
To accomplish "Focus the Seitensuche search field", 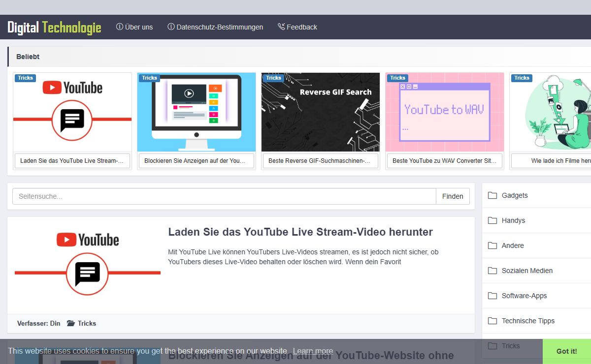I will [x=224, y=196].
